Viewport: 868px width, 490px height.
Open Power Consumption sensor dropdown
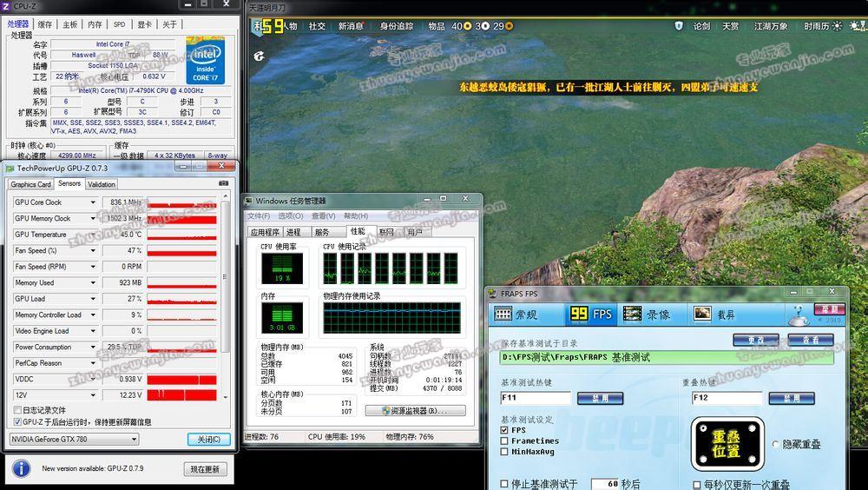(93, 347)
